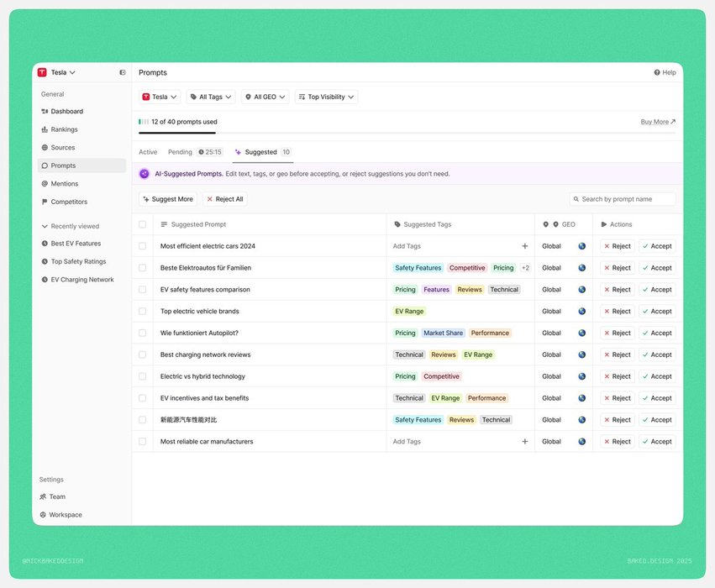715x588 pixels.
Task: Click the Search by prompt name field
Action: click(623, 199)
